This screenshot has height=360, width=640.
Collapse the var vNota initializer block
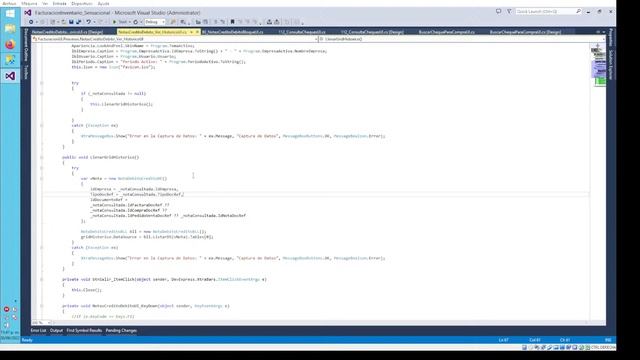click(42, 179)
